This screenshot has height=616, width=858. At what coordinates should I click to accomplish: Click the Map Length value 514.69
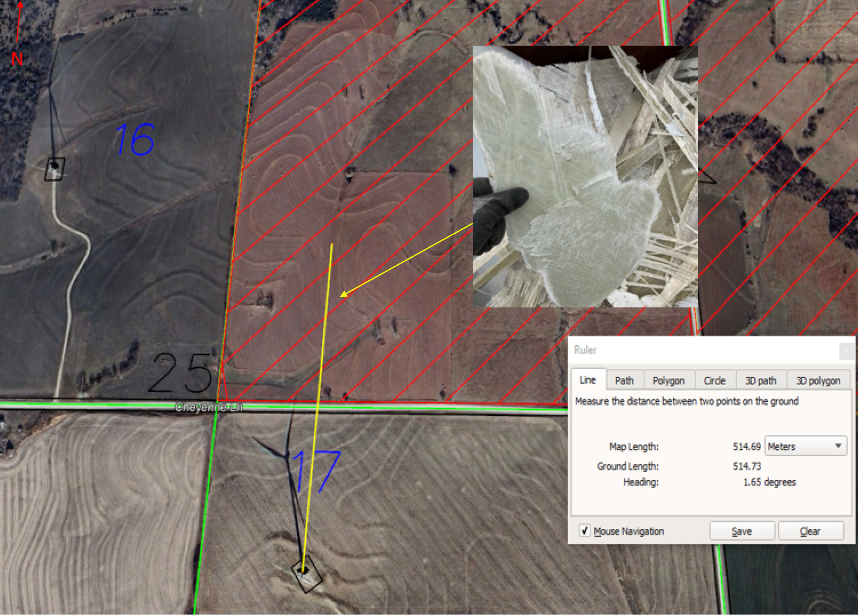(747, 446)
